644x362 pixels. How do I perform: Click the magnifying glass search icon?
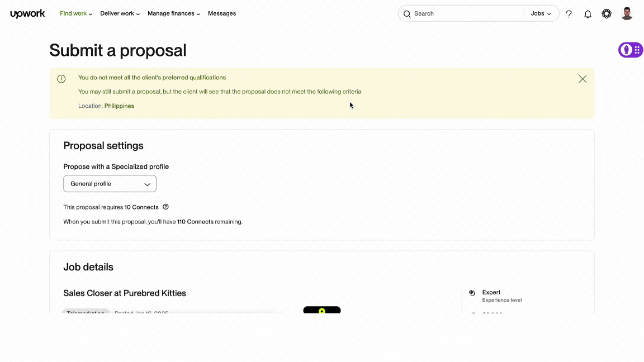[x=407, y=13]
